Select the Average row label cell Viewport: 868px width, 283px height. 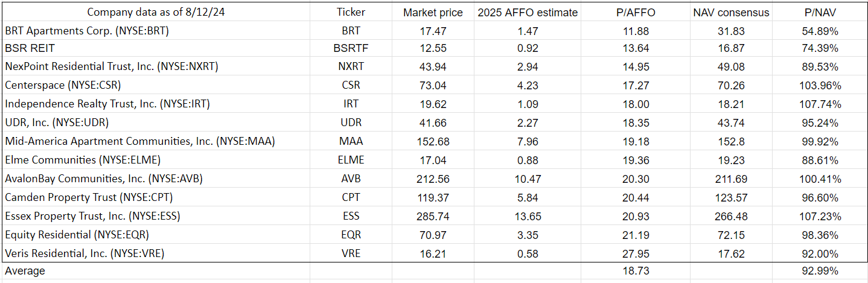(x=25, y=271)
